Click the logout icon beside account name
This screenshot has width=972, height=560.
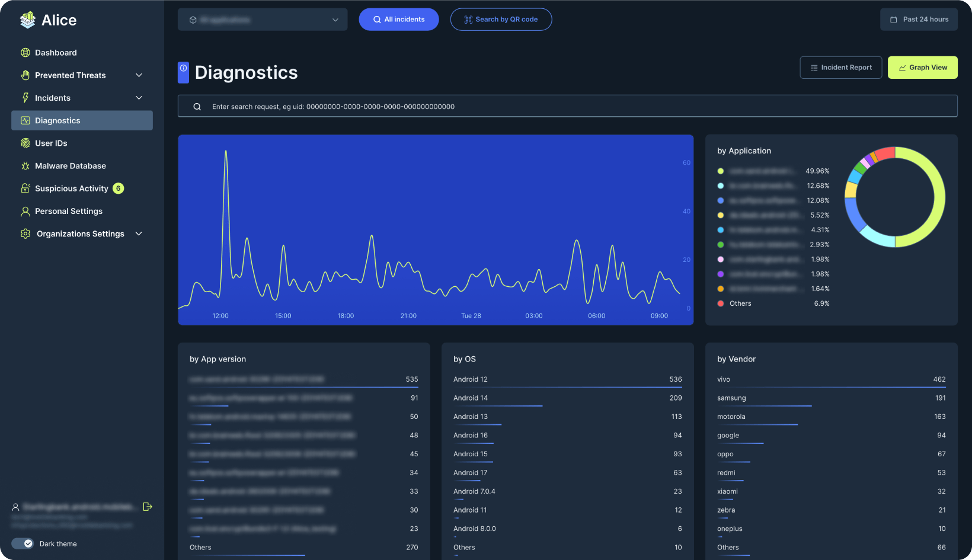(x=148, y=507)
